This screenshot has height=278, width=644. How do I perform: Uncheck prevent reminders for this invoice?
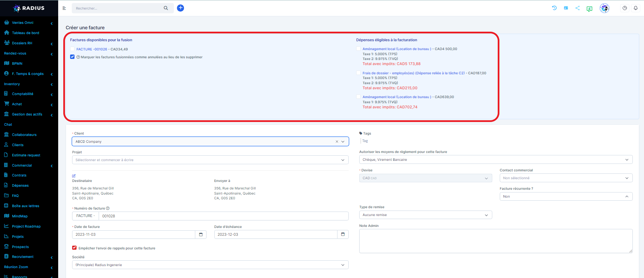click(74, 248)
